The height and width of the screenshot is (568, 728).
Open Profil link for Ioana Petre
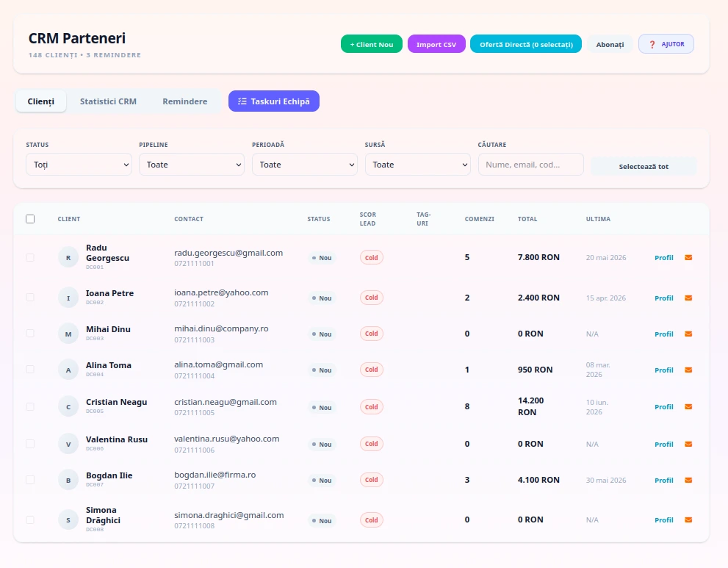pyautogui.click(x=664, y=298)
